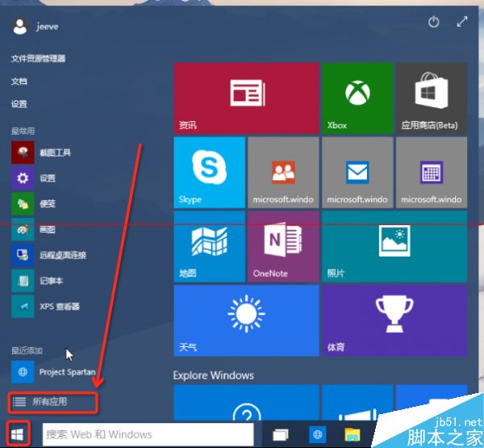Open 设置 link under user name

tap(19, 104)
